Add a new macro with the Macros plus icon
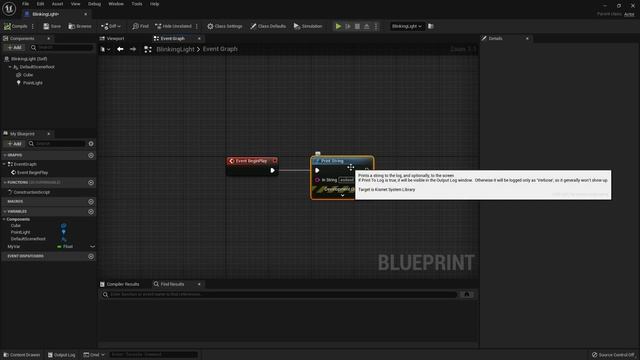This screenshot has height=360, width=640. [91, 202]
